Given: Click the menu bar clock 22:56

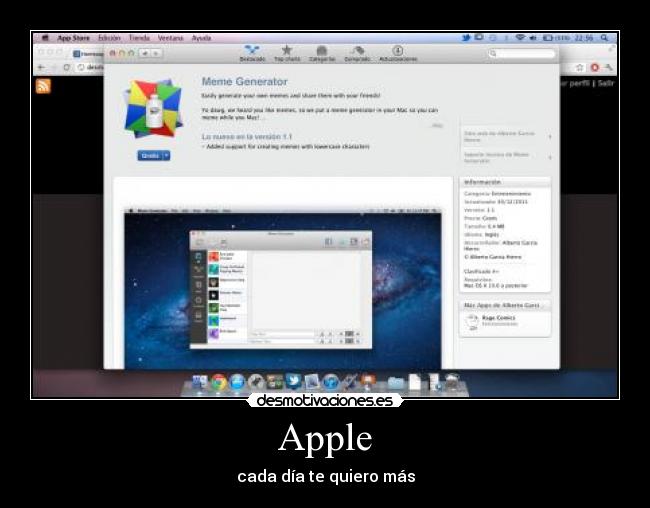Looking at the screenshot, I should [x=584, y=38].
